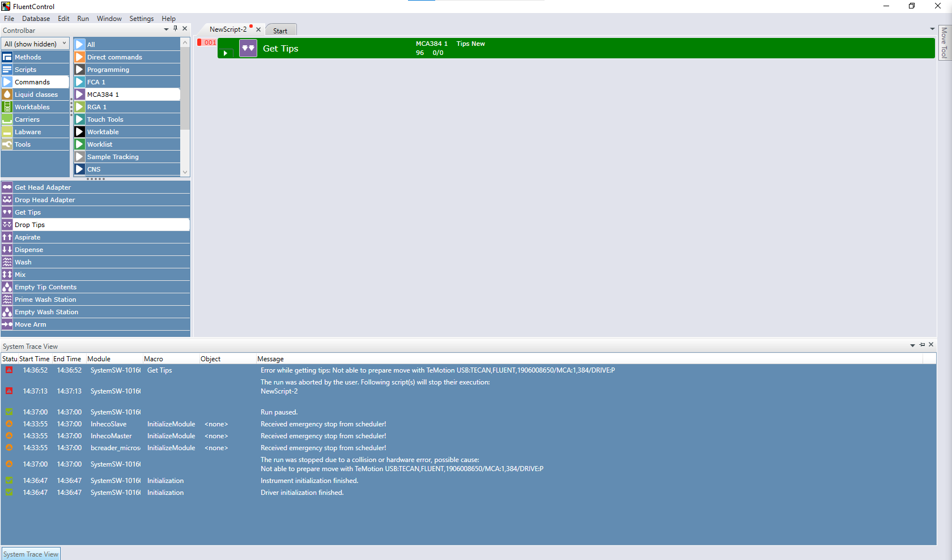The height and width of the screenshot is (560, 952).
Task: Click the Dispense command icon
Action: click(x=7, y=250)
